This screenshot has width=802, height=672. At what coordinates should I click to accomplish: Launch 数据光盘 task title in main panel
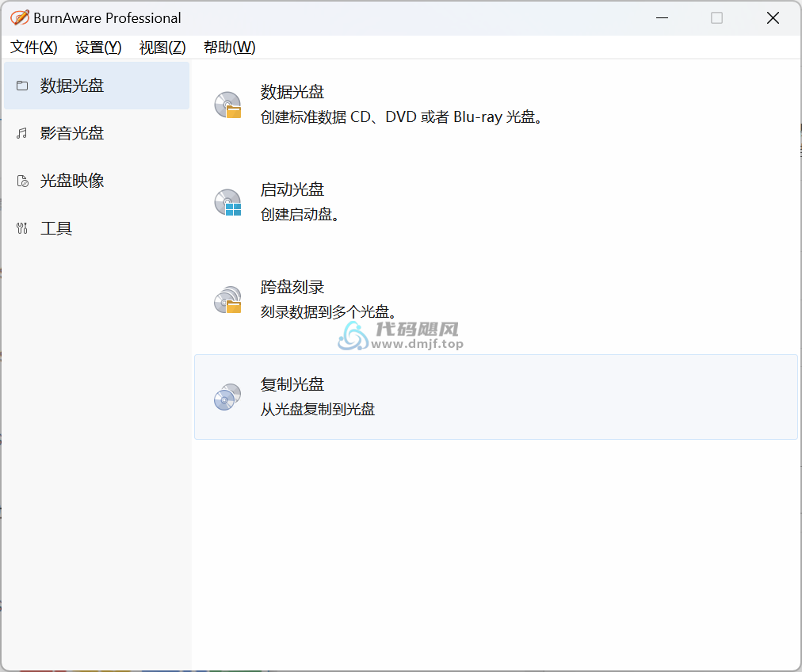point(292,92)
